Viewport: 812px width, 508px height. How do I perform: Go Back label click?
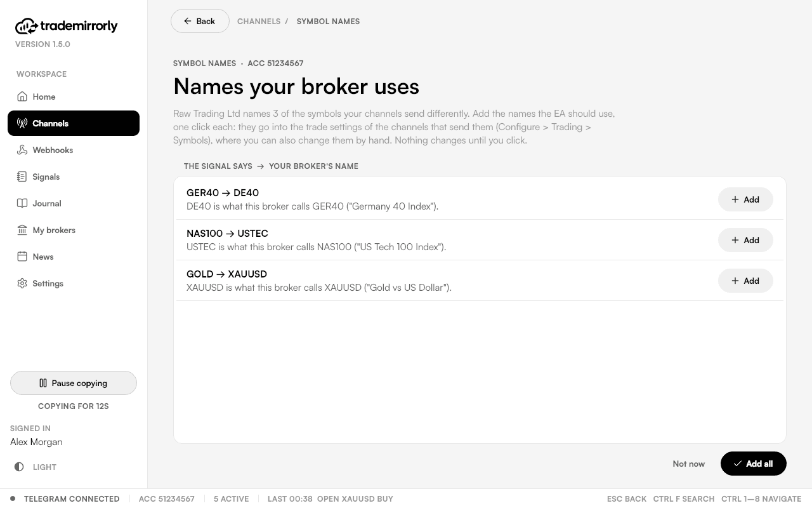point(206,21)
